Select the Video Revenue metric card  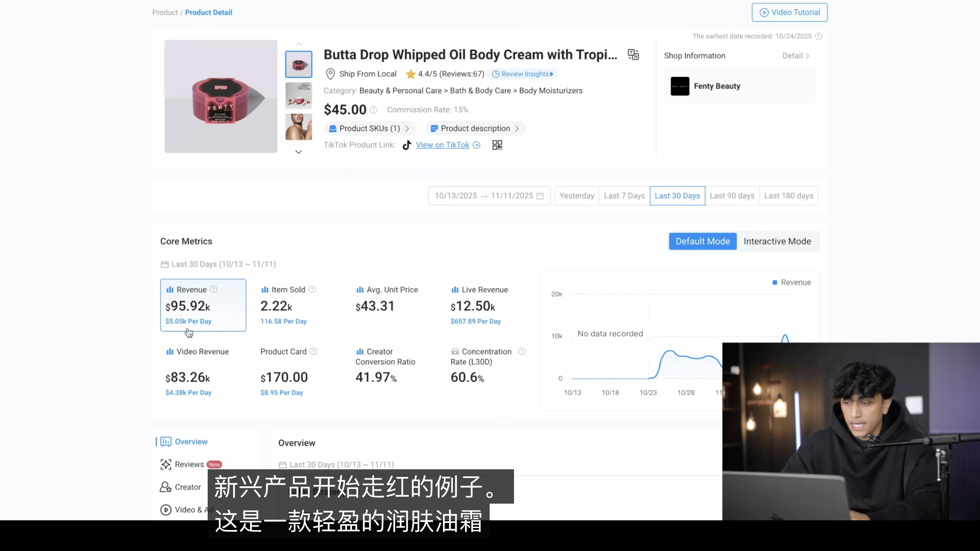click(x=203, y=372)
